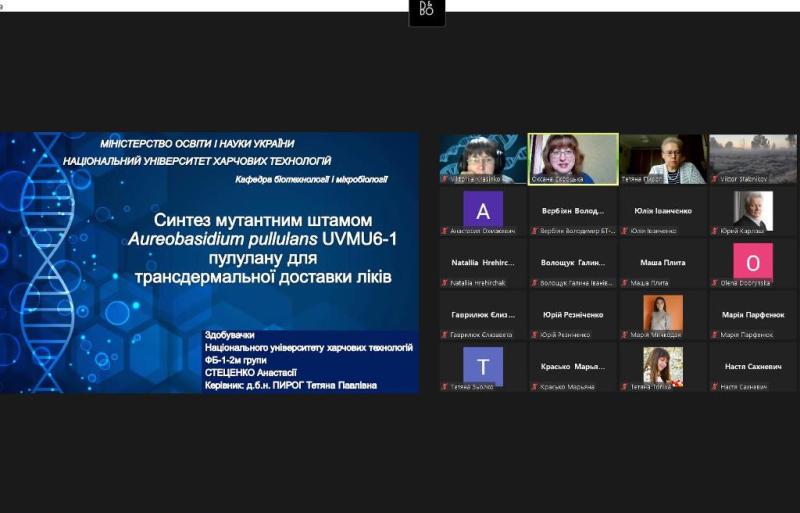The height and width of the screenshot is (513, 800).
Task: Select the Вербіян Володимир participant tile
Action: pos(573,212)
